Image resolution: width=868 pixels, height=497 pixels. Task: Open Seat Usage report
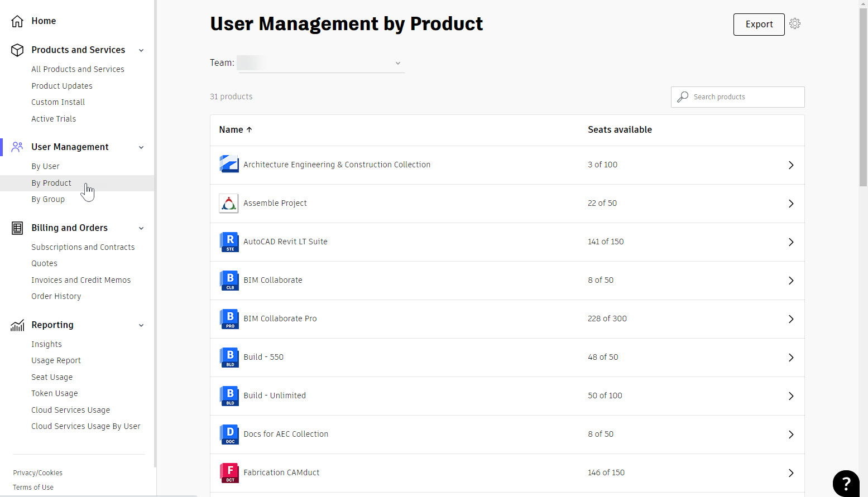[52, 377]
